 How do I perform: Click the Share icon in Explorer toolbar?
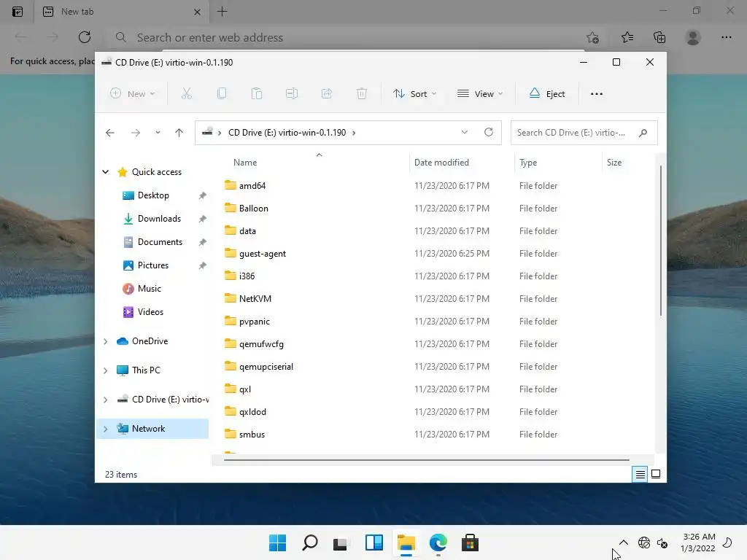tap(327, 94)
